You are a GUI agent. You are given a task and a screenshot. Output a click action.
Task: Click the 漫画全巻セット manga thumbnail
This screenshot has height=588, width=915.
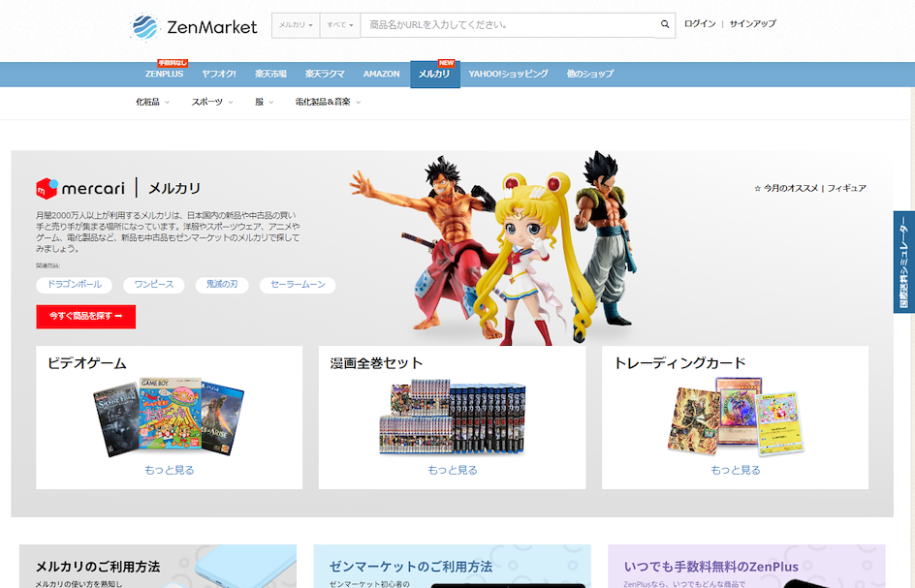pos(453,418)
